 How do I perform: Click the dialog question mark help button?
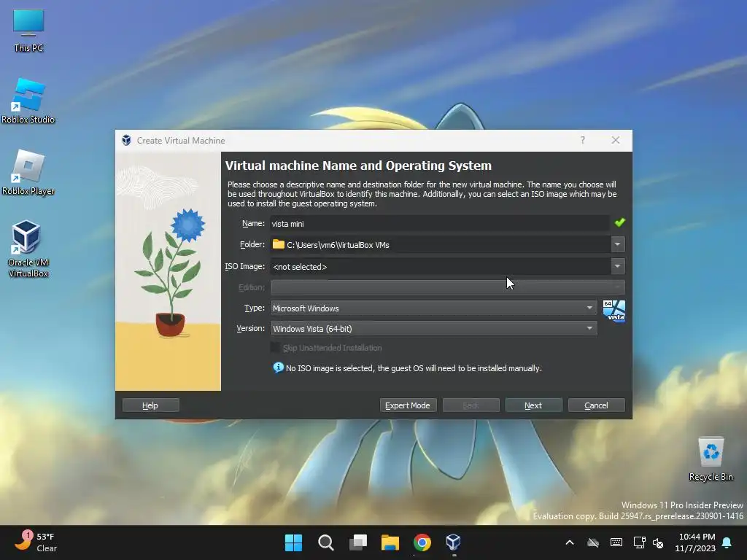[582, 140]
